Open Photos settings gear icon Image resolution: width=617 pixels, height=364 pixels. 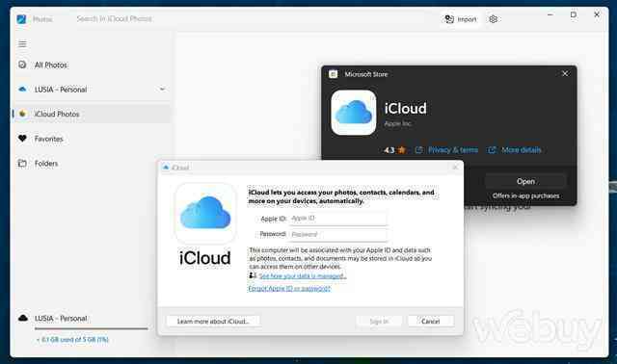(x=493, y=19)
